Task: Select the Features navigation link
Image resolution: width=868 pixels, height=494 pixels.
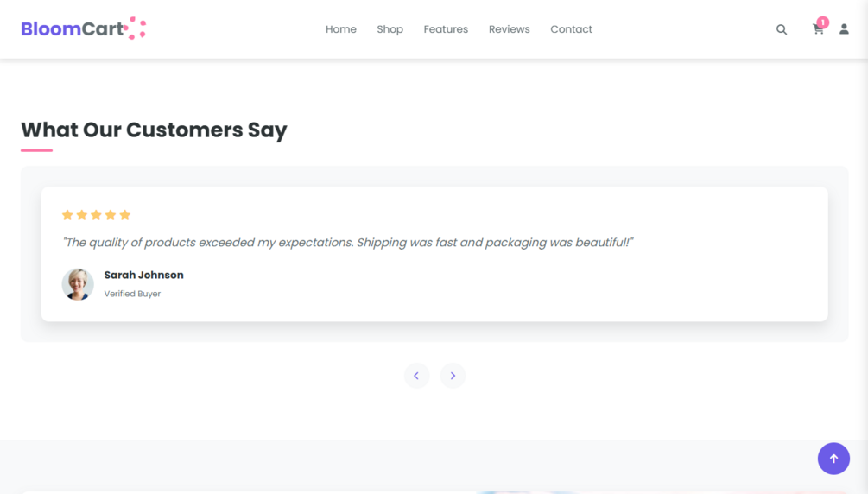Action: 446,29
